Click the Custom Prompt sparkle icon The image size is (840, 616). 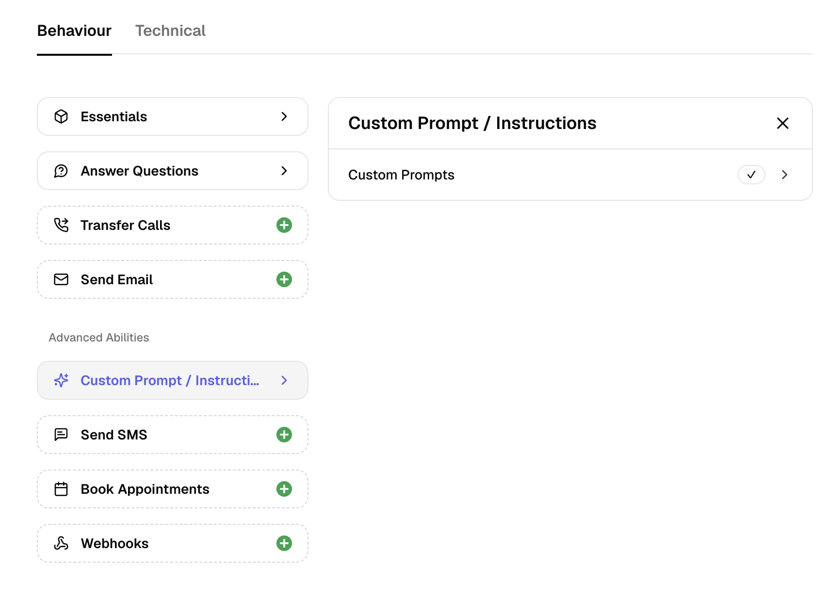pos(61,380)
